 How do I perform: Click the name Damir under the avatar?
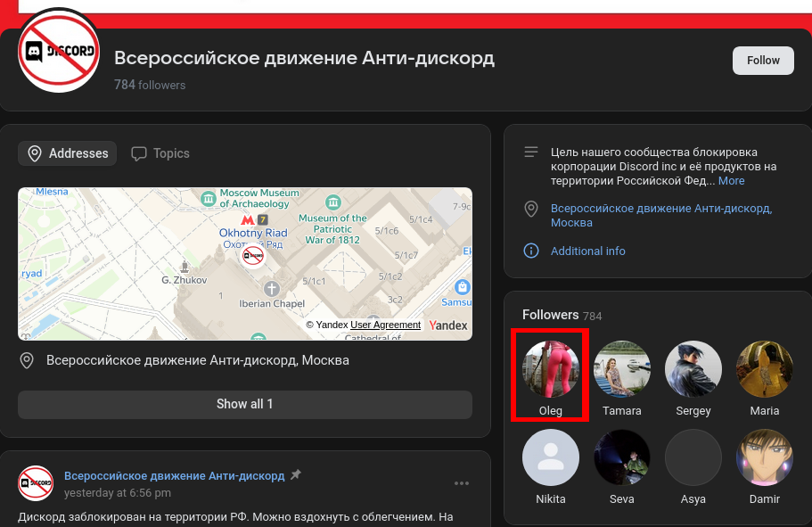tap(765, 499)
